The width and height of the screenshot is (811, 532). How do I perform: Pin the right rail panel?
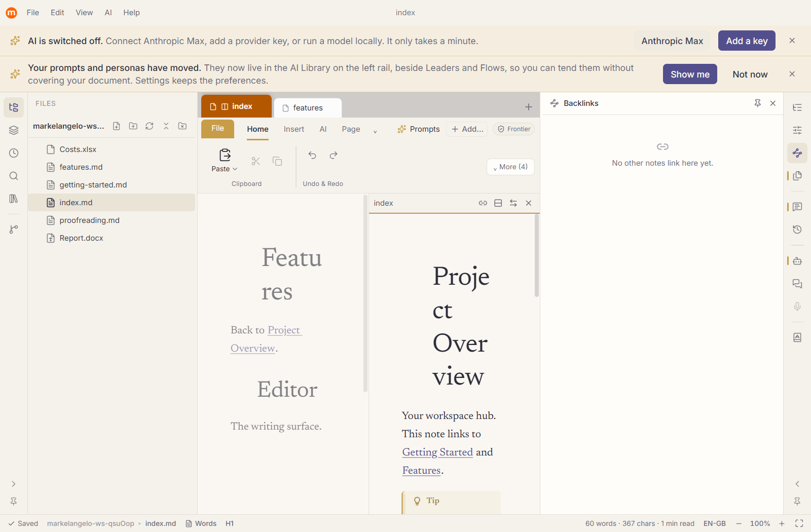pyautogui.click(x=797, y=501)
